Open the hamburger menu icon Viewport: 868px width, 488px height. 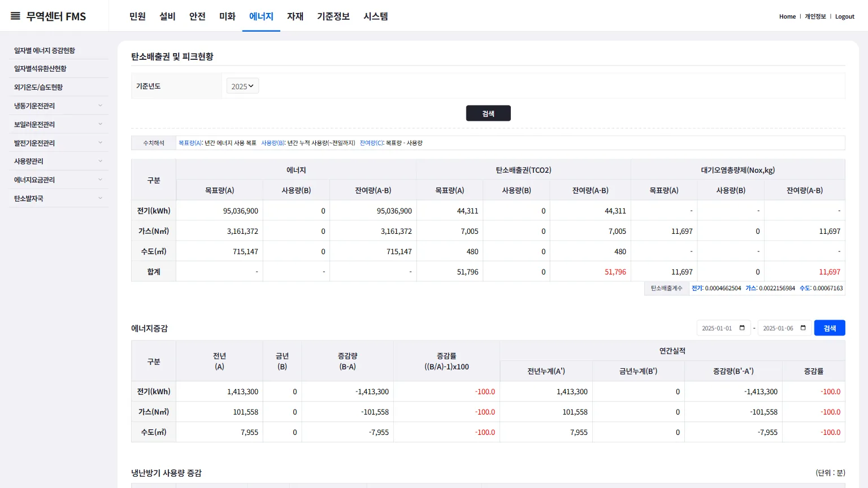point(15,16)
